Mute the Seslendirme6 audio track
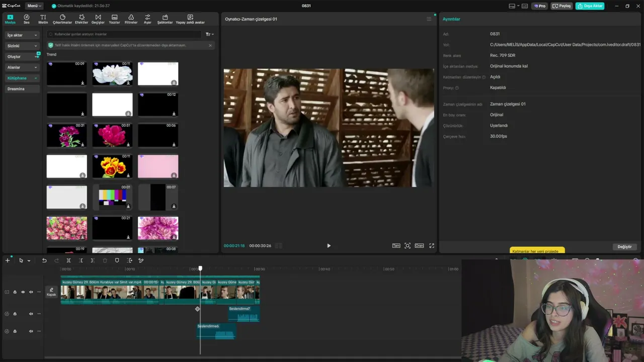The width and height of the screenshot is (644, 362). coord(31,331)
